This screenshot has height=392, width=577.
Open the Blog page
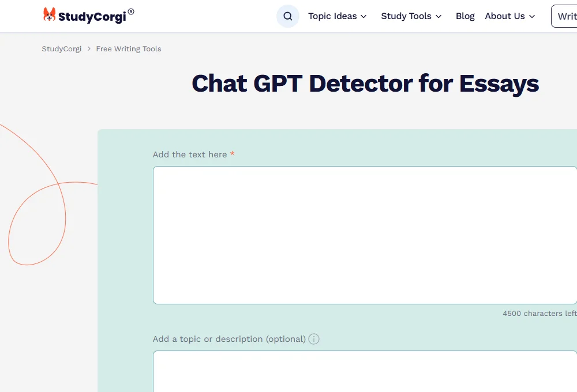[x=465, y=16]
